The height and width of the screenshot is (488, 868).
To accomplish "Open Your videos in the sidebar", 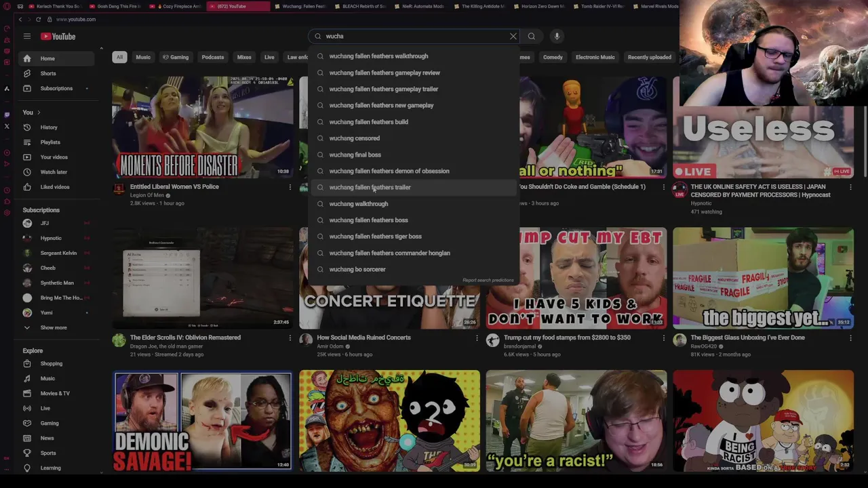I will point(57,157).
